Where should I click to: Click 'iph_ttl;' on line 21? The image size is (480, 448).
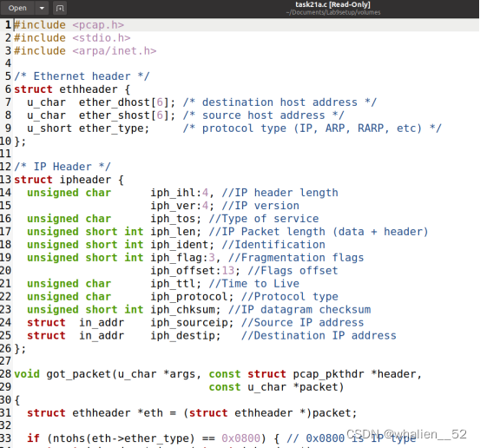tap(175, 284)
